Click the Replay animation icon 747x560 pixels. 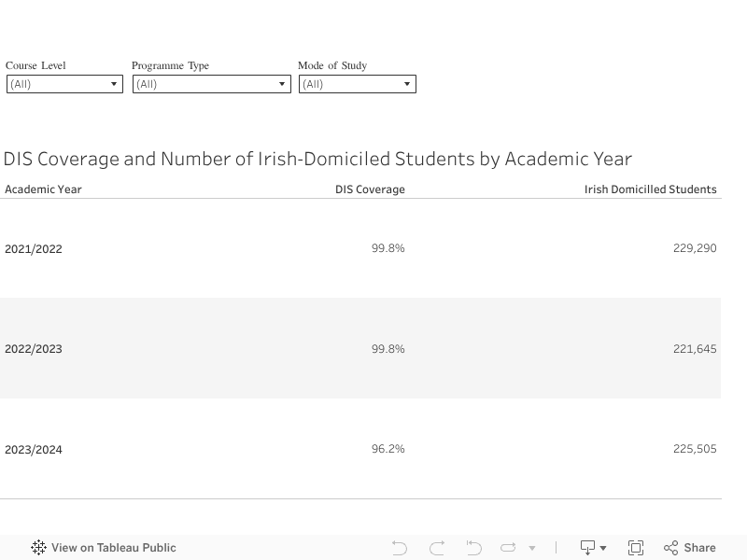point(508,548)
